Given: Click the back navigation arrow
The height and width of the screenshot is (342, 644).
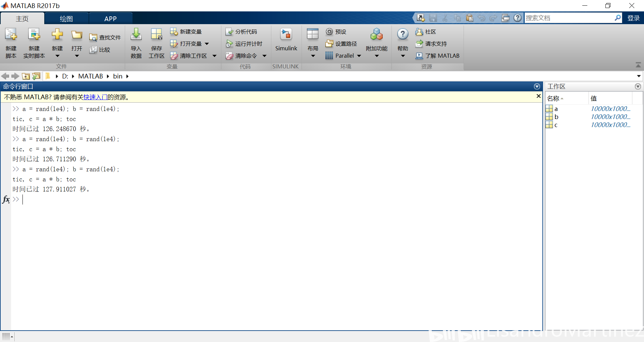Looking at the screenshot, I should [x=5, y=76].
